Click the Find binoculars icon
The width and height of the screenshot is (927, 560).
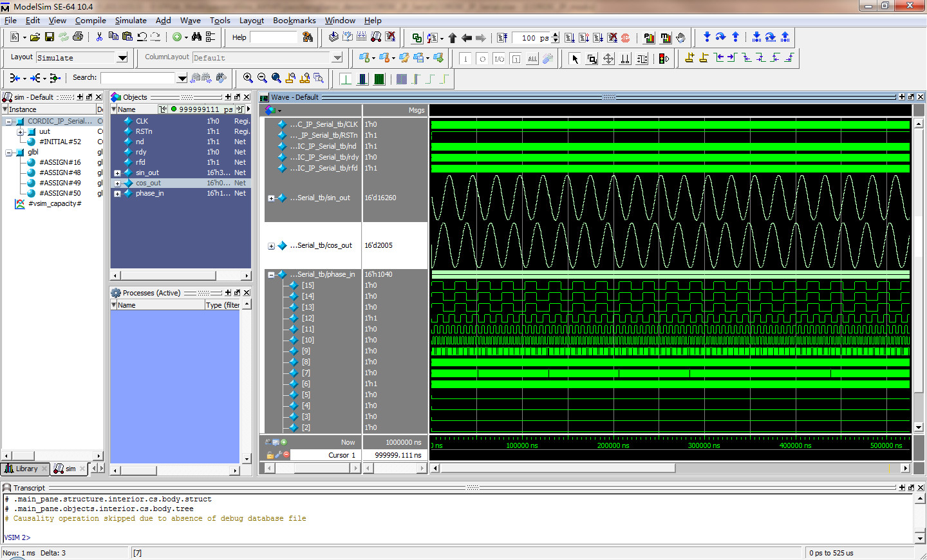pos(196,37)
